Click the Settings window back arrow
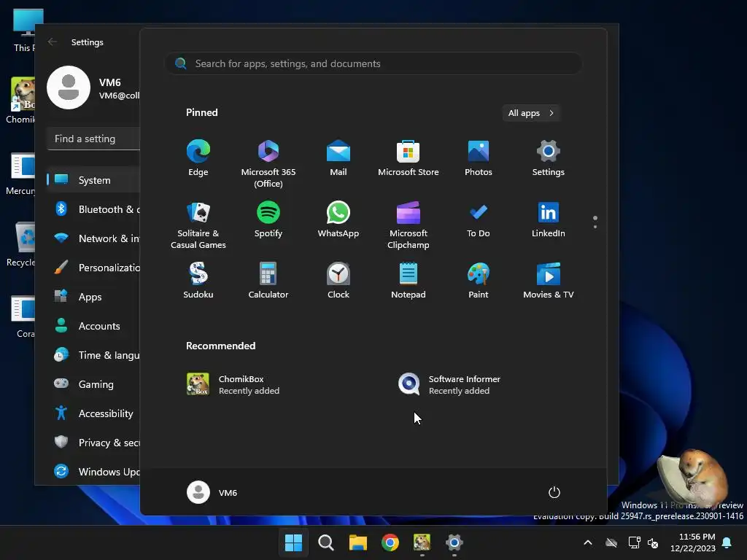 [53, 42]
